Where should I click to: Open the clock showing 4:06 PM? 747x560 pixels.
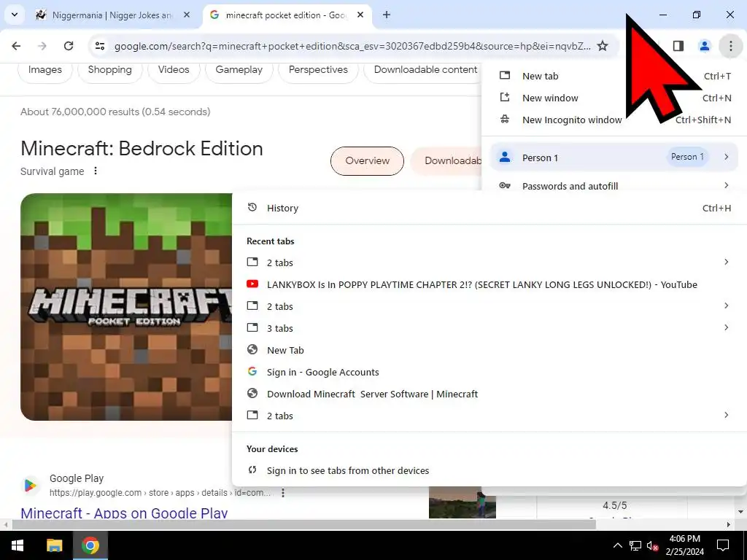pyautogui.click(x=684, y=545)
